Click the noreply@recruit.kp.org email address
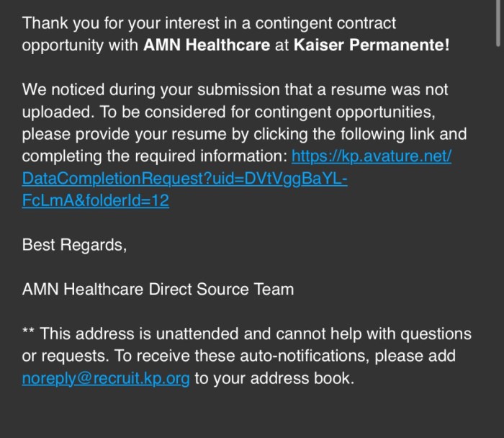Viewport: 504px width, 438px height. [x=106, y=378]
